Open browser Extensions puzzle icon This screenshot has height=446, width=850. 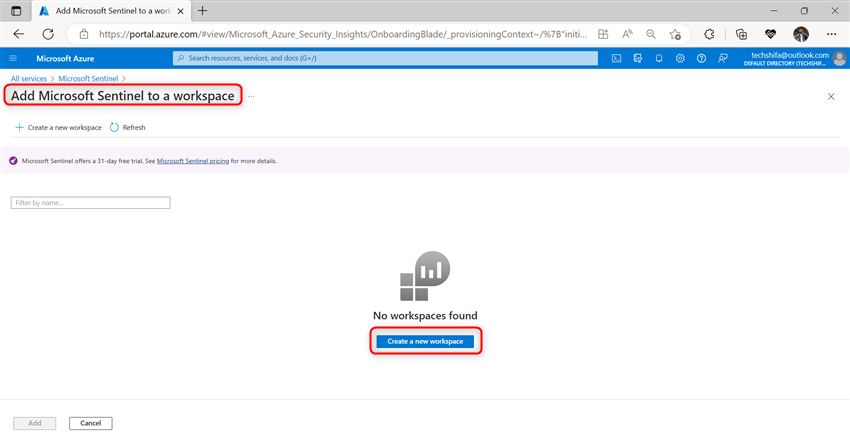click(709, 34)
